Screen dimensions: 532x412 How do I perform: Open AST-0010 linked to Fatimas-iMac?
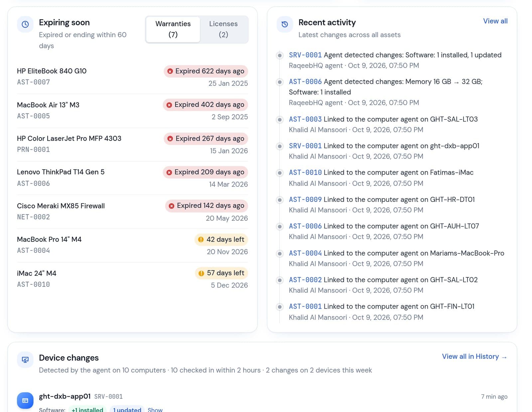(x=305, y=172)
